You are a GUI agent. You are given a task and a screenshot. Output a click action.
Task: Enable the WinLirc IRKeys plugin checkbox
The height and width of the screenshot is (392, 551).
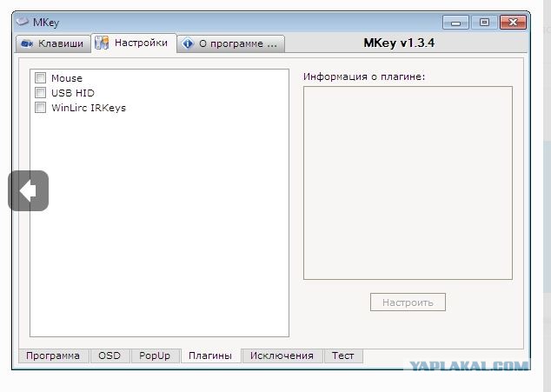tap(40, 107)
